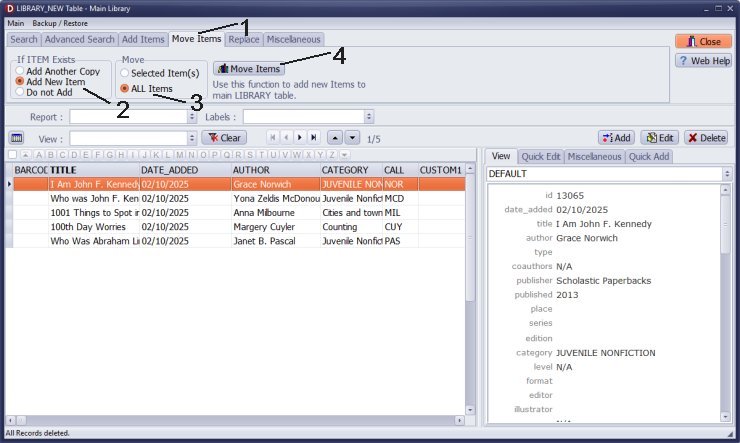Go to the first record
Screen dimensions: 740x443
pyautogui.click(x=272, y=138)
